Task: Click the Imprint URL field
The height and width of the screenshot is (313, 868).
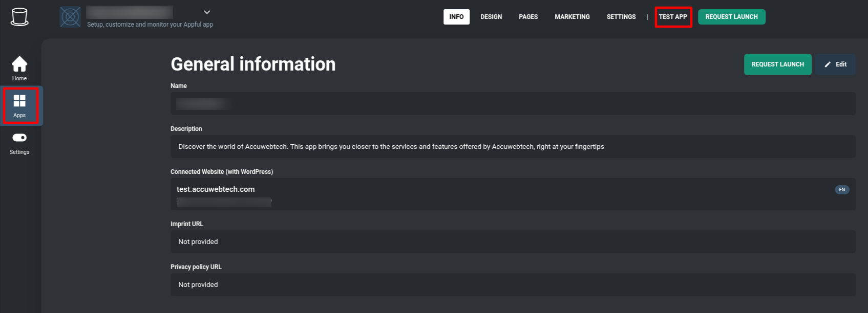Action: coord(512,241)
